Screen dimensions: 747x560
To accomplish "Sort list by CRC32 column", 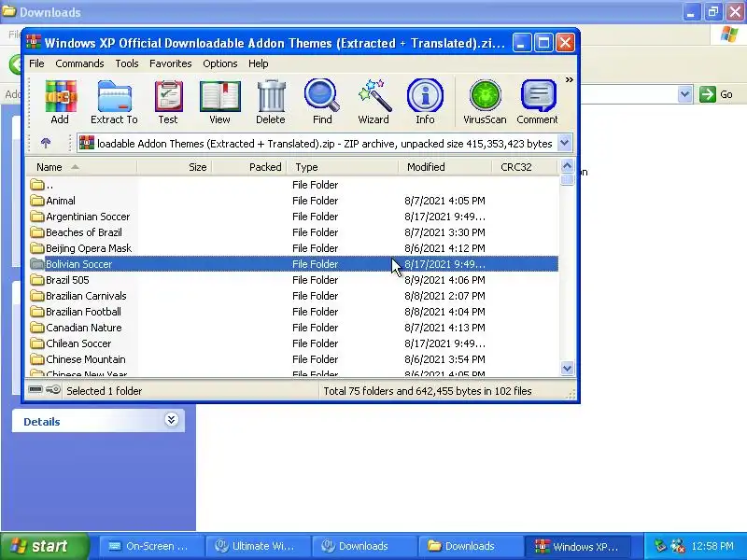I will (x=525, y=167).
